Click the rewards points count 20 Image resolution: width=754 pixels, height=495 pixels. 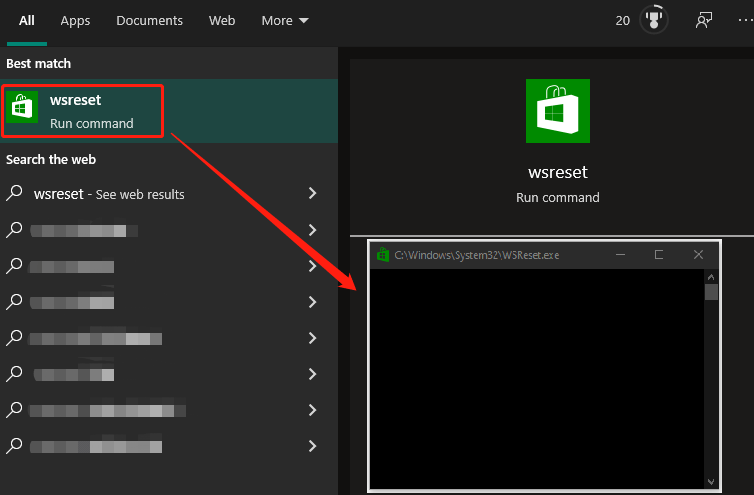click(623, 21)
